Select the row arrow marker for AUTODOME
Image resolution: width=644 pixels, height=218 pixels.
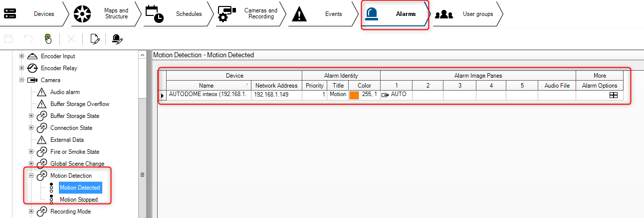pyautogui.click(x=162, y=95)
